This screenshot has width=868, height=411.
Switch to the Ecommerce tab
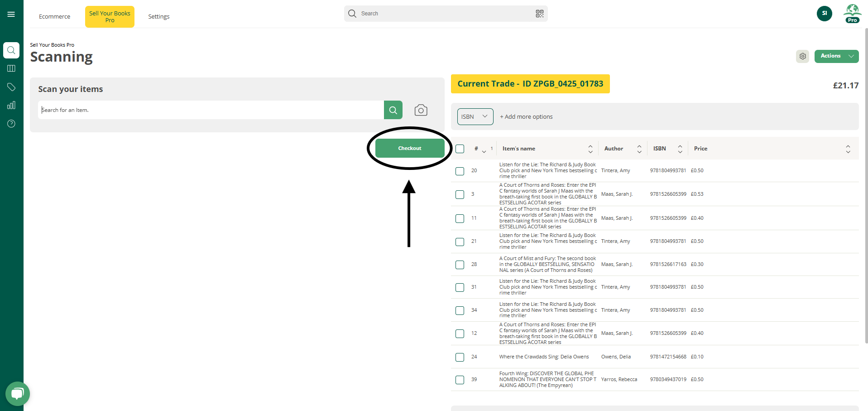pos(54,17)
